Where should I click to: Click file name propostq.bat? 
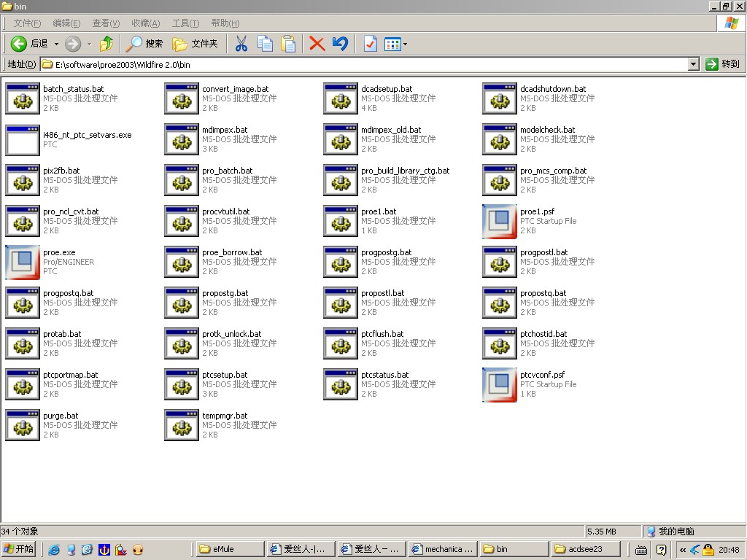(543, 293)
